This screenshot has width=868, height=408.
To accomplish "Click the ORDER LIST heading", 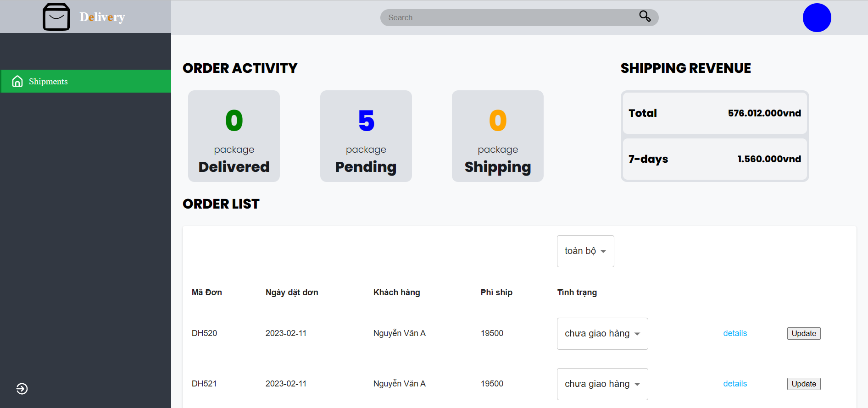I will pos(221,204).
